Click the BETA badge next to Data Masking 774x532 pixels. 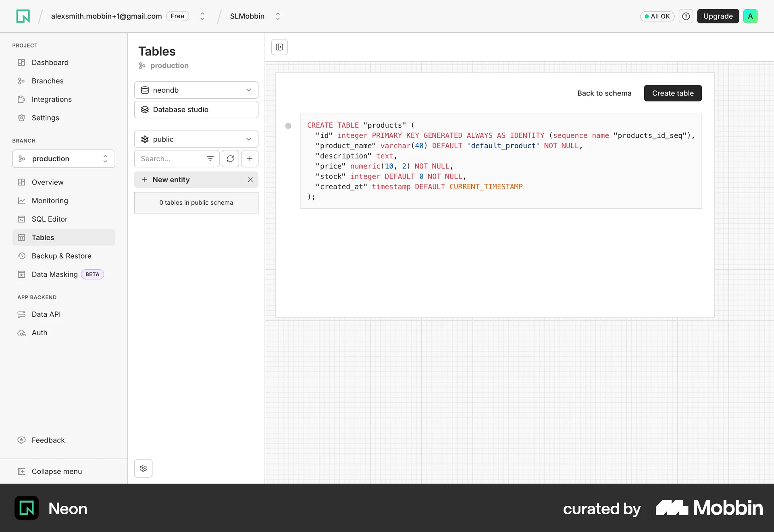click(92, 274)
